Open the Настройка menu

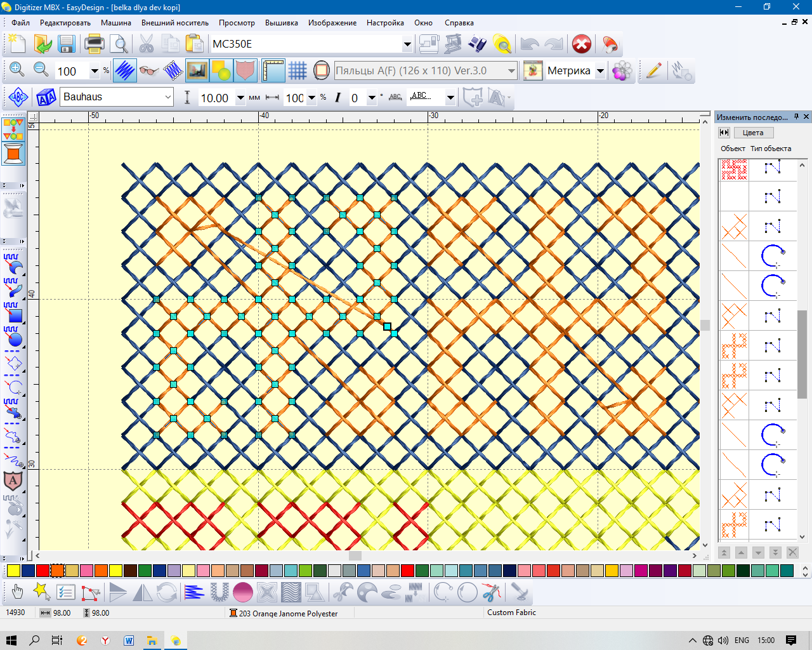coord(385,23)
